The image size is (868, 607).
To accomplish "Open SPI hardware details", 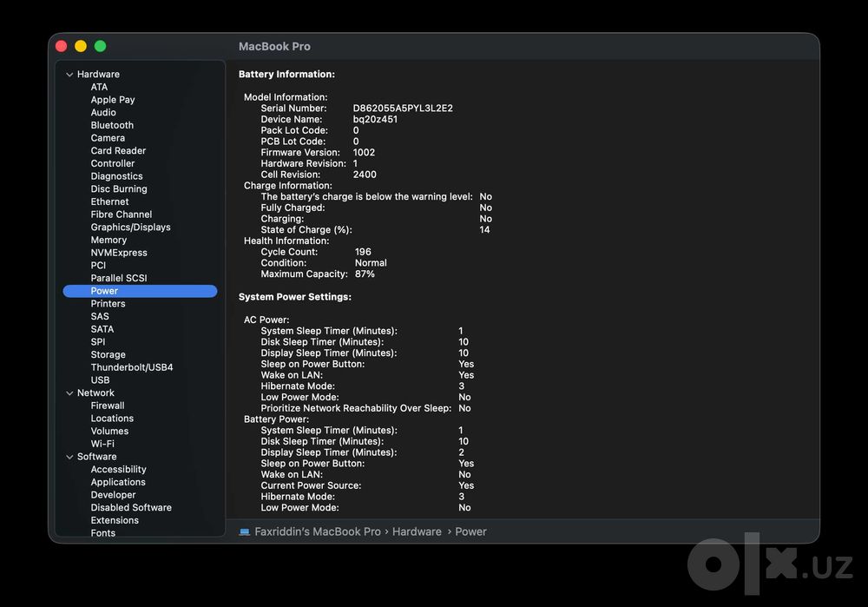I will tap(98, 342).
